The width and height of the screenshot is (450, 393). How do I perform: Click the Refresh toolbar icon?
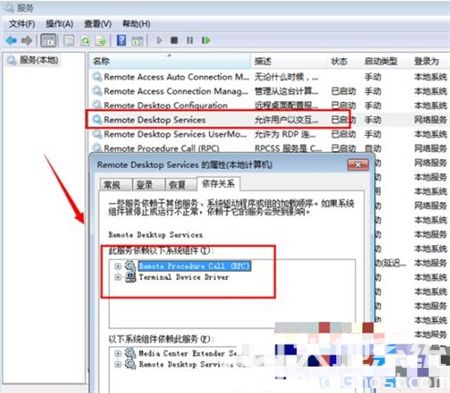86,41
